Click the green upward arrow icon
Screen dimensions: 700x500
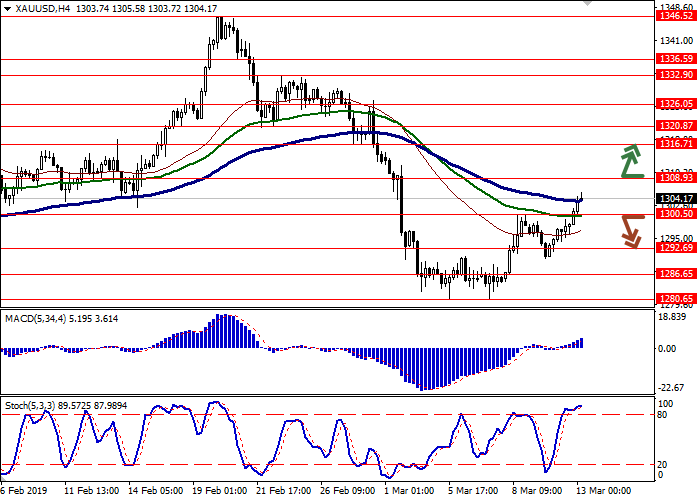click(x=631, y=161)
